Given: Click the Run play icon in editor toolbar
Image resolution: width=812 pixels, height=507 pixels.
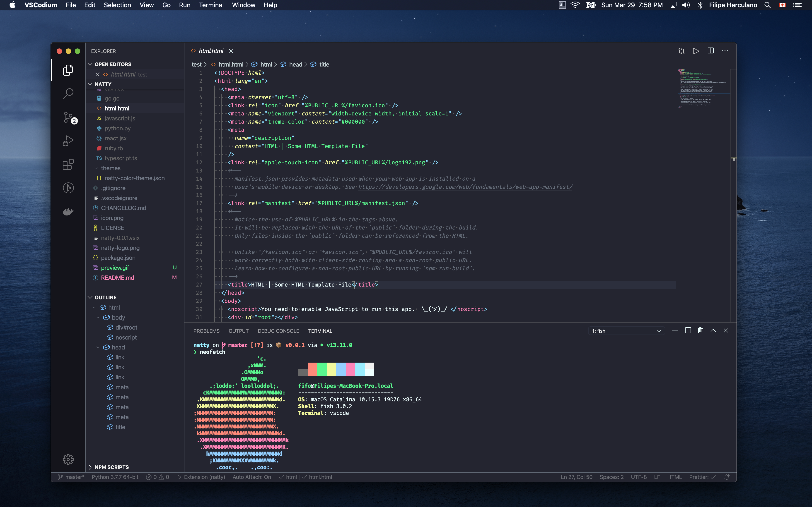Looking at the screenshot, I should pos(696,51).
